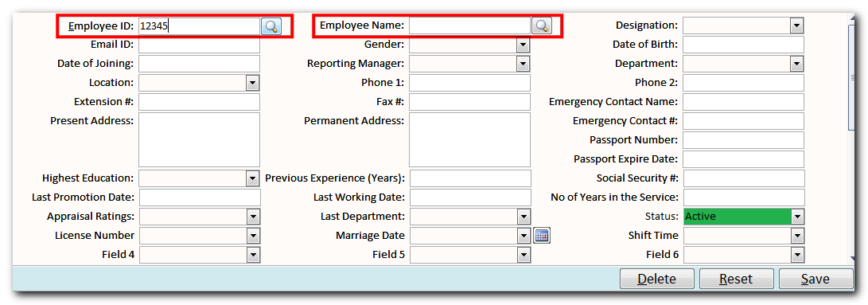This screenshot has width=868, height=305.
Task: Click the Employee Name search magnifier icon
Action: coord(542,26)
